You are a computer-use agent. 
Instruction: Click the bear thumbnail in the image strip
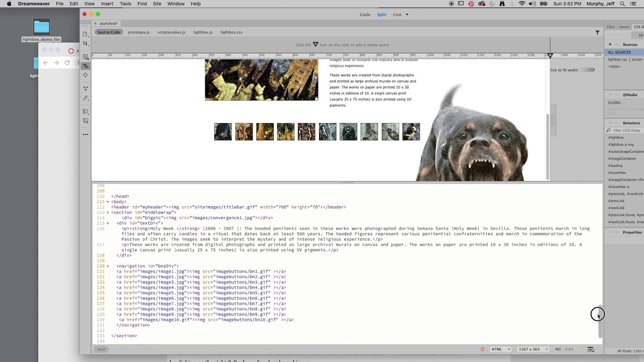pyautogui.click(x=348, y=132)
